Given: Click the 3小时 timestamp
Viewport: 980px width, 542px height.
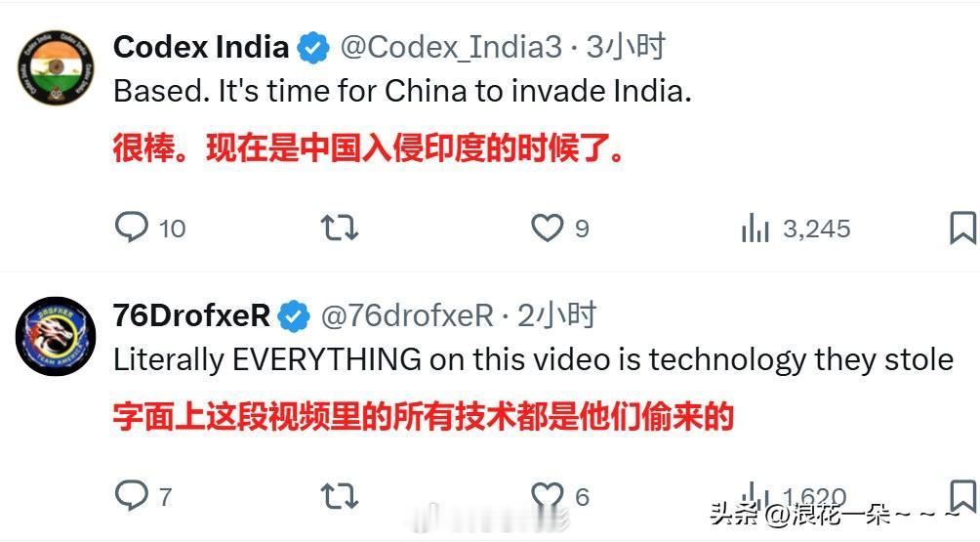Looking at the screenshot, I should pos(626,48).
